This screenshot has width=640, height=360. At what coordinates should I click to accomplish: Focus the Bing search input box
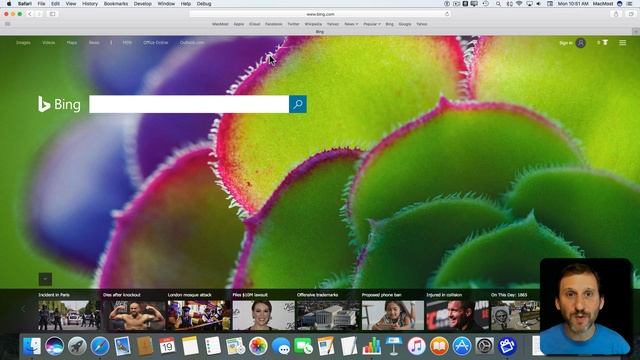click(x=189, y=104)
